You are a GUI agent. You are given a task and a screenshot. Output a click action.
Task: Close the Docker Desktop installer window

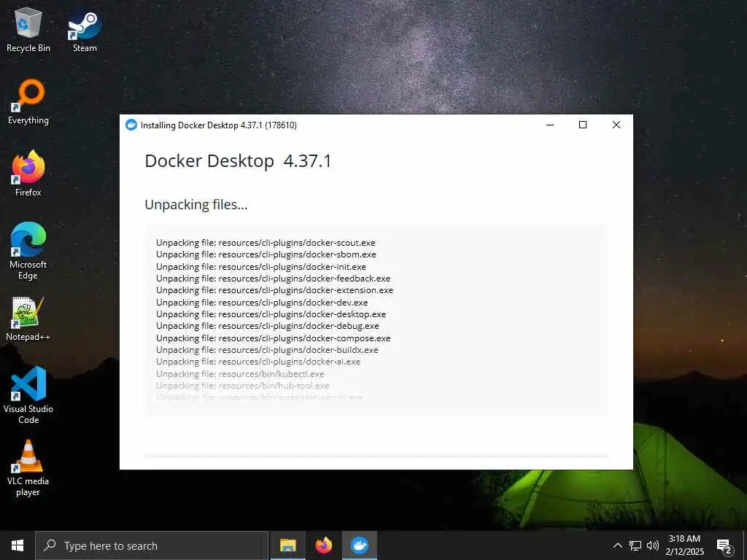[x=616, y=125]
